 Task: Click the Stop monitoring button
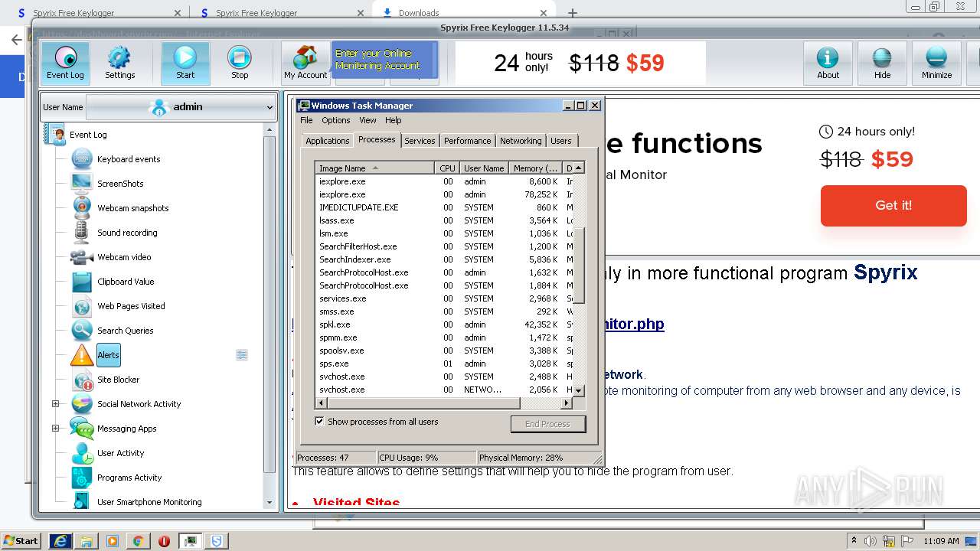pos(240,63)
